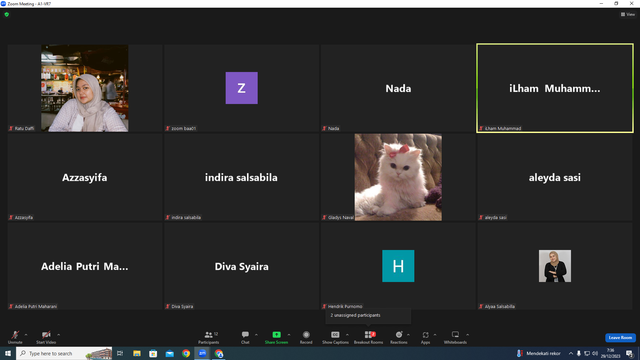The image size is (640, 360).
Task: Click the Mendekati rekor weather widget
Action: 538,353
